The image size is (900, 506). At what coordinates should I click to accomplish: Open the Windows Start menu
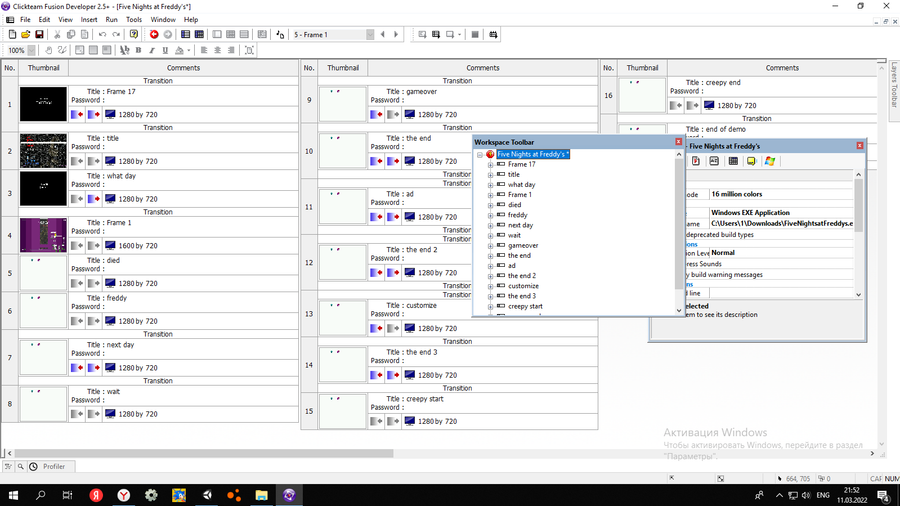tap(13, 495)
